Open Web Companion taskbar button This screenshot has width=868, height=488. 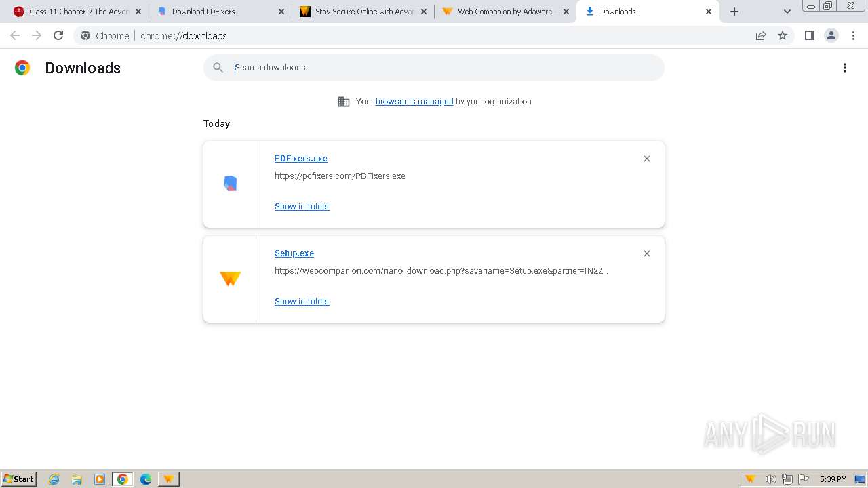pyautogui.click(x=168, y=479)
